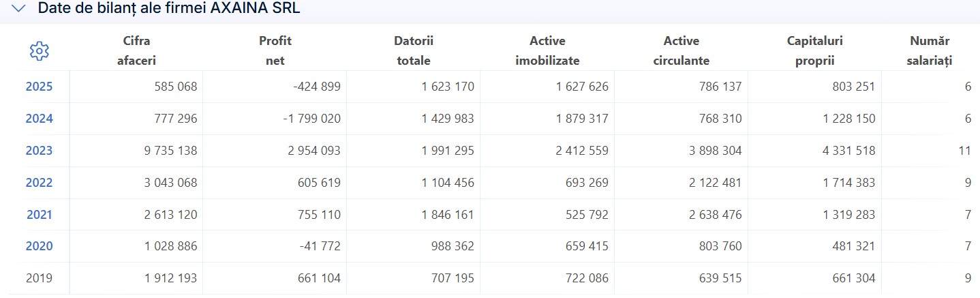
Task: Collapse the Date de bilanț section chevron
Action: click(x=19, y=9)
